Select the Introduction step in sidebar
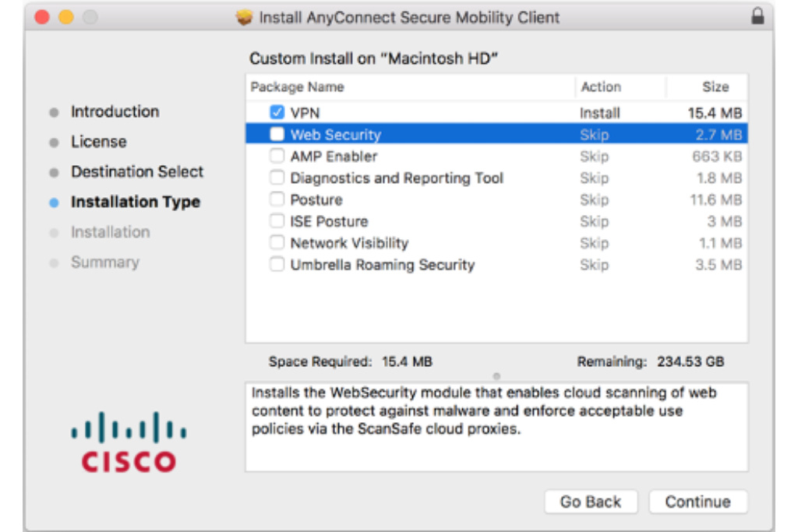Viewport: 798px width, 532px height. tap(115, 111)
